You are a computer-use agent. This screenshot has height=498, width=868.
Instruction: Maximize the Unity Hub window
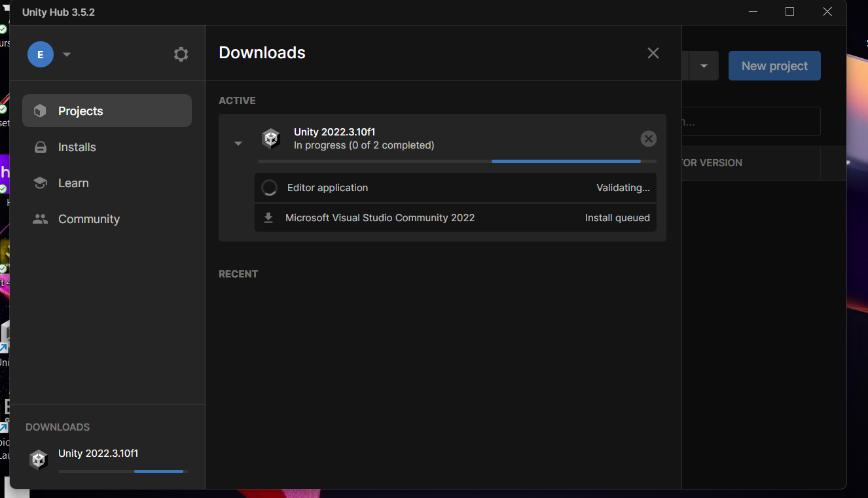click(790, 12)
